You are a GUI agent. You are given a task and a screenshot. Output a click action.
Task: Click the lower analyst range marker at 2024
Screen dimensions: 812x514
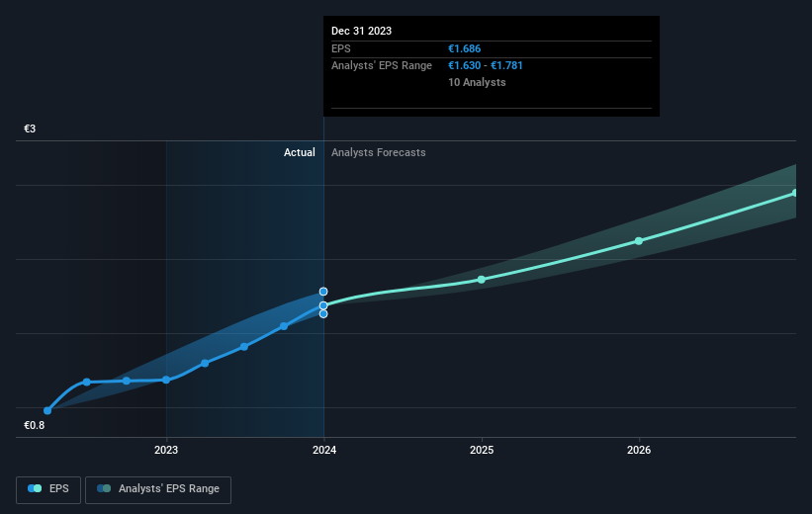[x=323, y=313]
